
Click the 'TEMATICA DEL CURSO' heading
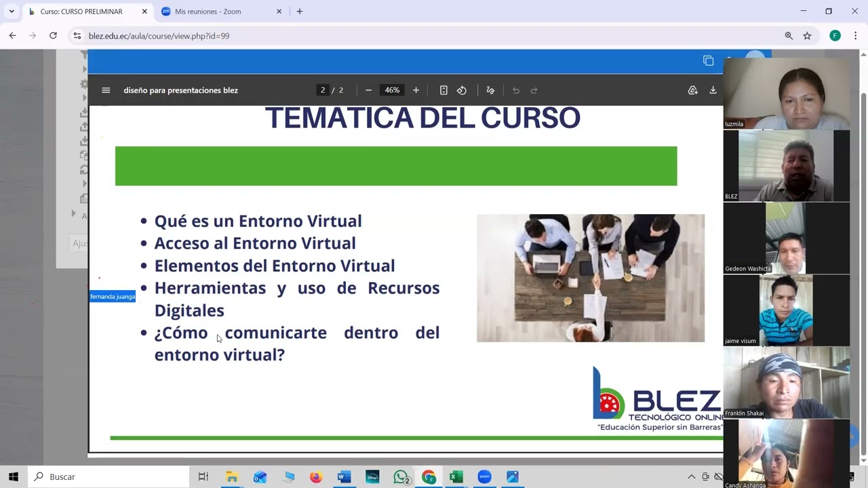(422, 118)
